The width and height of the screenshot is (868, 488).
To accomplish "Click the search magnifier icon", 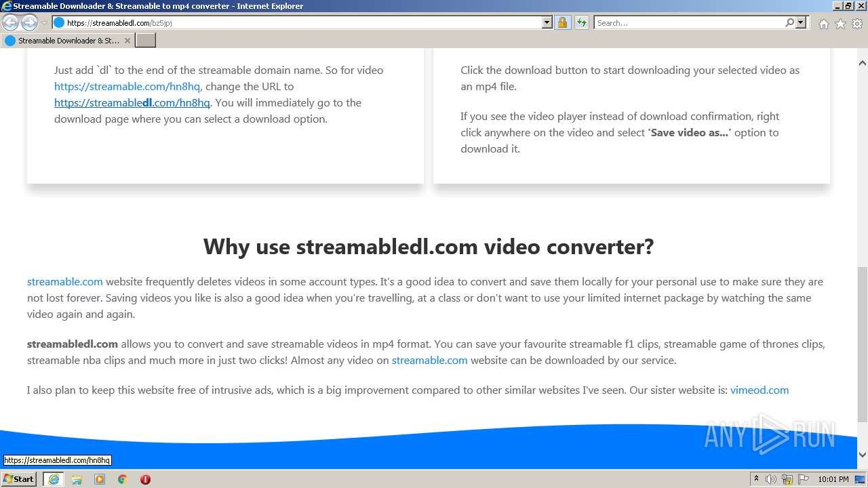I will click(789, 22).
